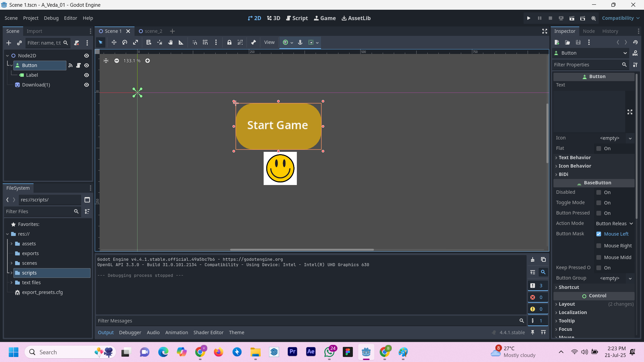Viewport: 644px width, 362px height.
Task: Open the Debug menu
Action: pyautogui.click(x=51, y=18)
